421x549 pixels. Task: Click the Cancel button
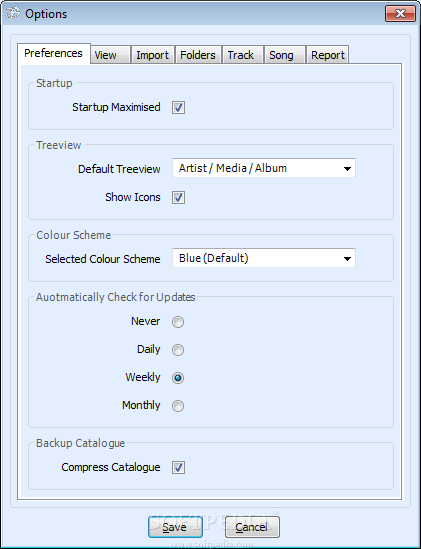(x=252, y=527)
